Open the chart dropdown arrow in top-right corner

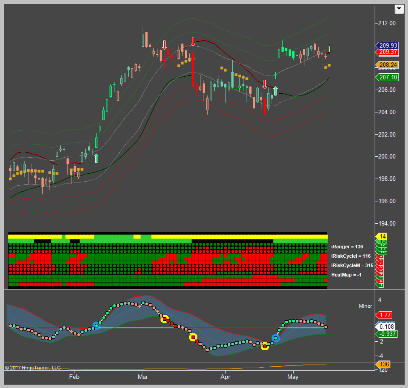[399, 9]
